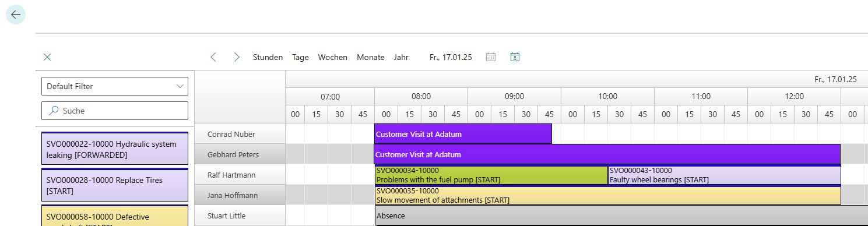868x226 pixels.
Task: Go to the previous period with the left chevron
Action: 213,57
